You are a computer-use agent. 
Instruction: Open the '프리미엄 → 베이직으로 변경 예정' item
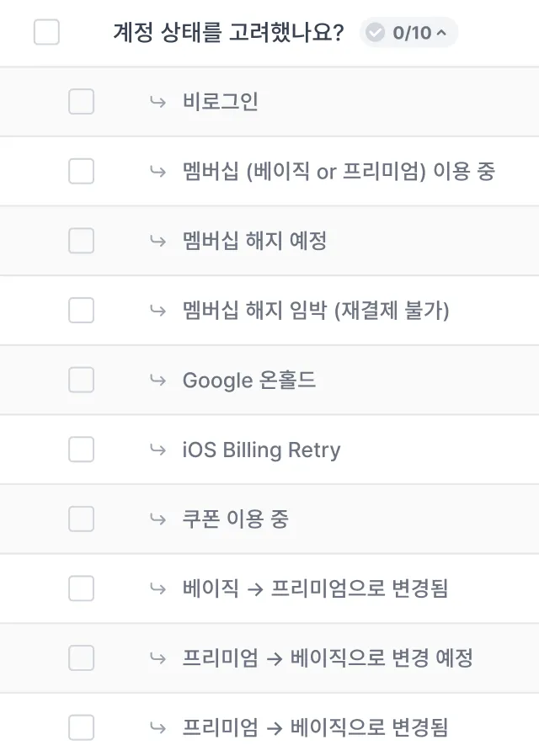click(328, 658)
